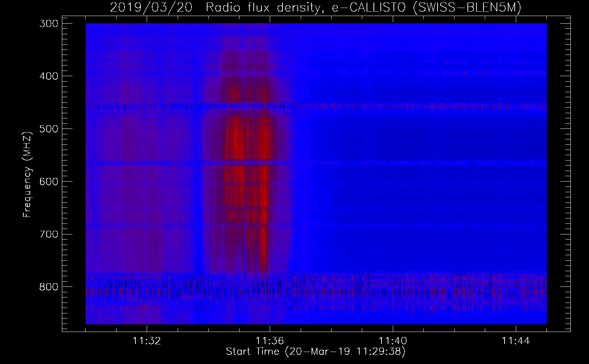The width and height of the screenshot is (589, 364).
Task: Click the 11:40 time tick label
Action: [393, 341]
